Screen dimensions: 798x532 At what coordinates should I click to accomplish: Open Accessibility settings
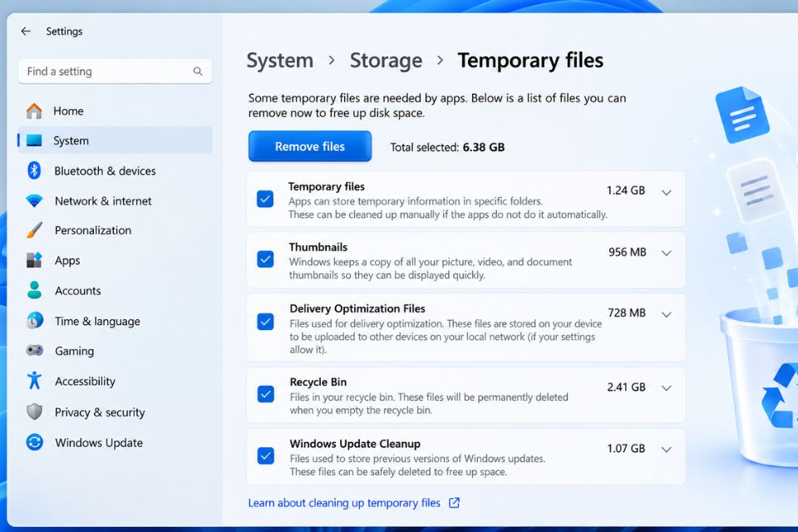click(x=115, y=381)
